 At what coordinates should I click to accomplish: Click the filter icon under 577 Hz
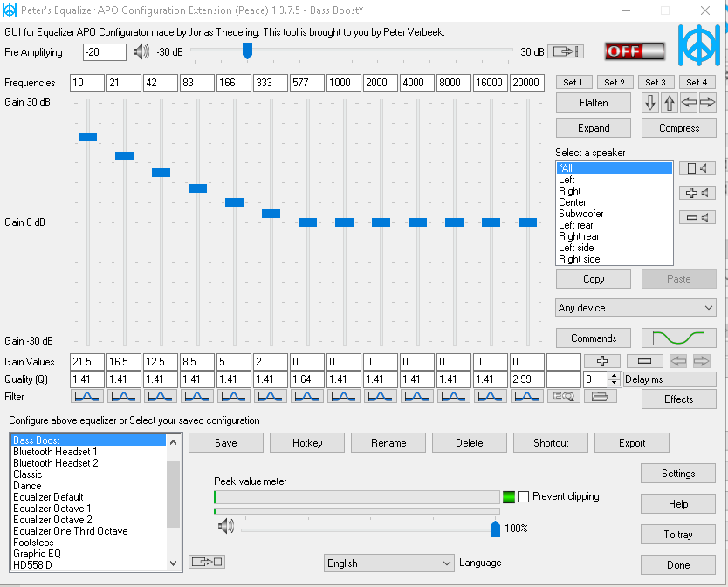(307, 396)
